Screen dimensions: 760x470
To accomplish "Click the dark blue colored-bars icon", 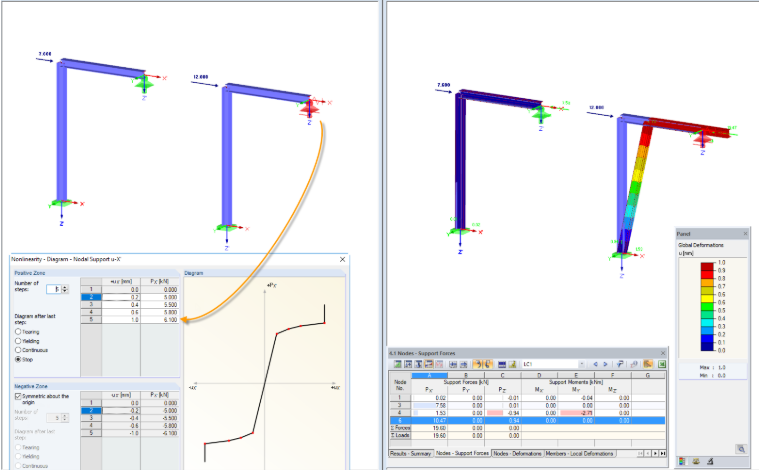I will (x=502, y=364).
